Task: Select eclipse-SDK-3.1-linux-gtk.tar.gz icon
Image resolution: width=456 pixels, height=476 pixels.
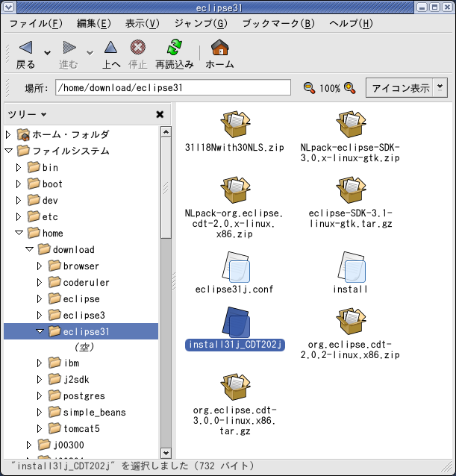Action: click(x=351, y=190)
